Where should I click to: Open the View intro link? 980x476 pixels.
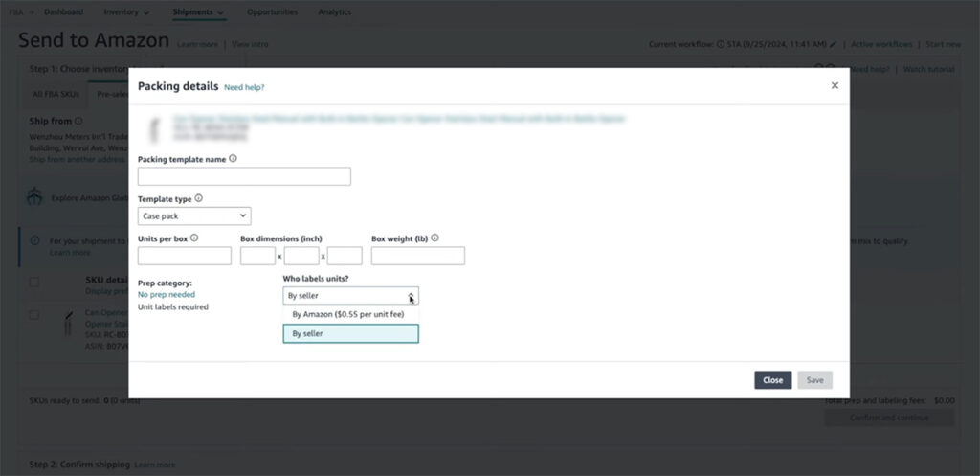point(250,44)
